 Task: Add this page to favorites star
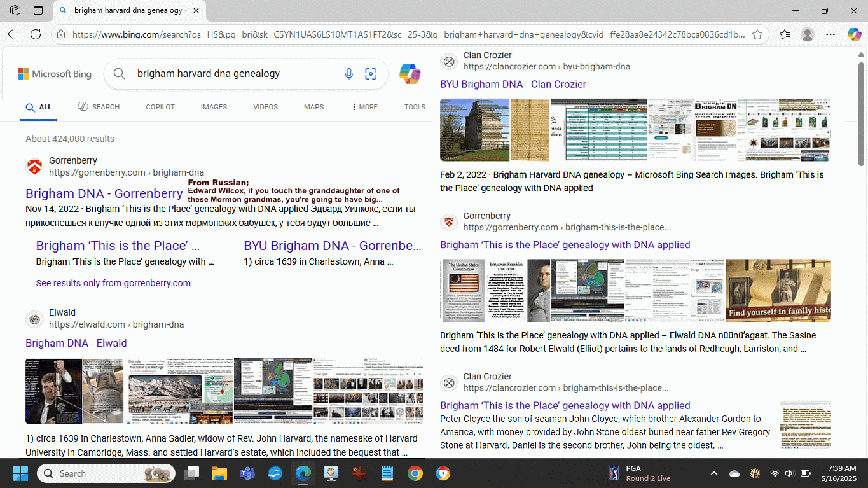(x=757, y=34)
